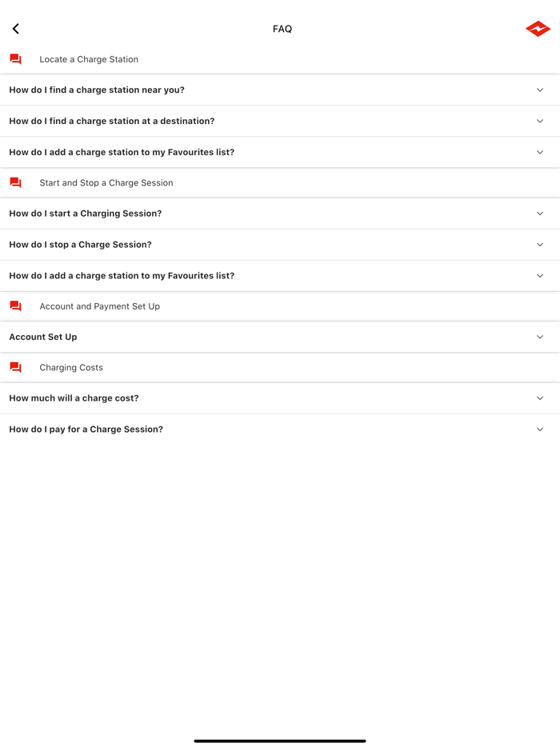
Task: Expand the Account Set Up chevron
Action: pos(540,338)
